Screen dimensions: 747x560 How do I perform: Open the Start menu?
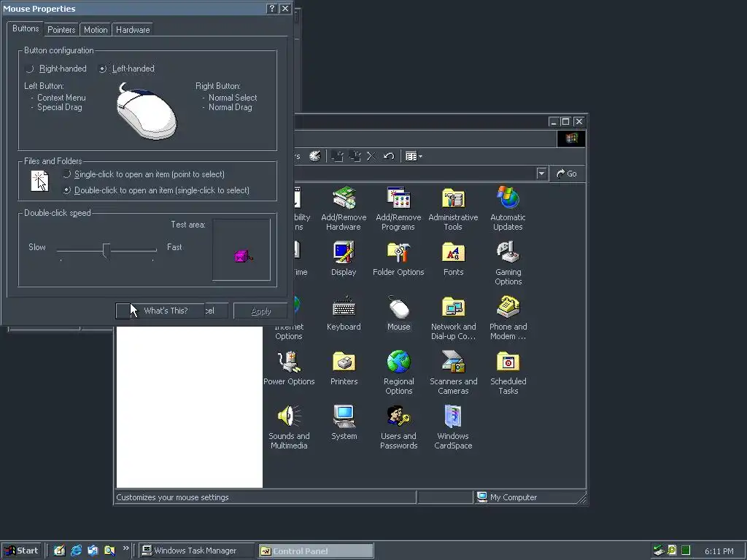click(x=21, y=551)
